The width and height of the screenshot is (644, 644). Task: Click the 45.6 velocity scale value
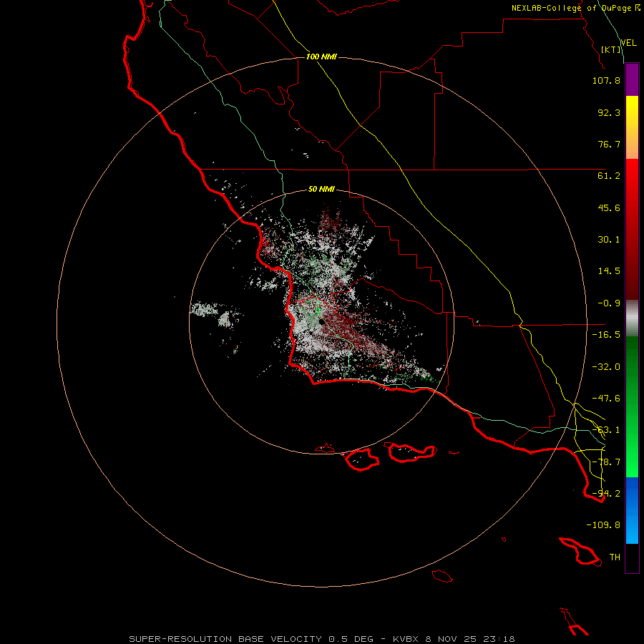tap(609, 208)
